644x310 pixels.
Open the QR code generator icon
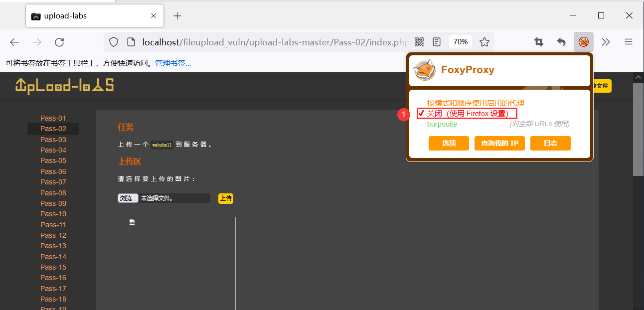click(x=419, y=42)
